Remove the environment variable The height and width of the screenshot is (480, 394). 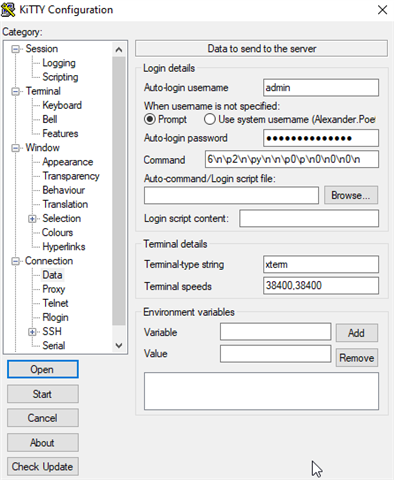tap(357, 358)
